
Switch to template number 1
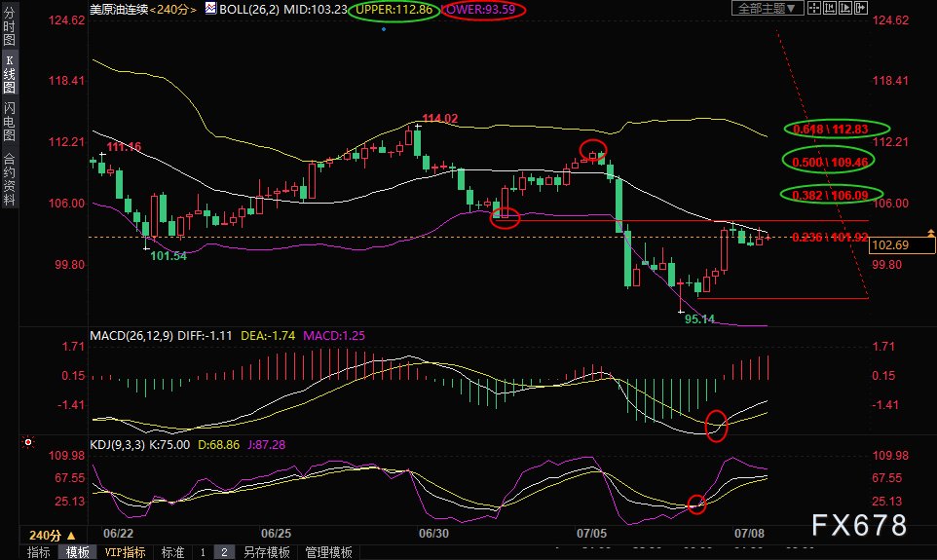coord(203,552)
